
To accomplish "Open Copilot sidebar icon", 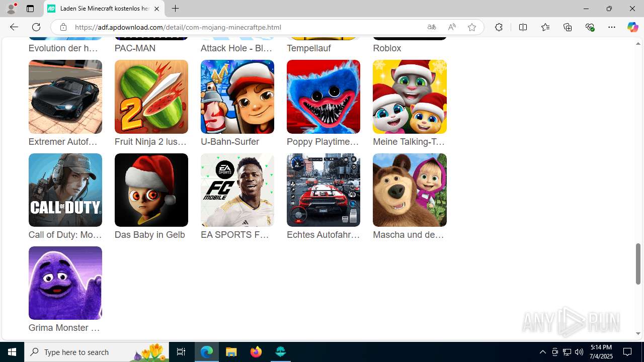I will click(x=632, y=27).
